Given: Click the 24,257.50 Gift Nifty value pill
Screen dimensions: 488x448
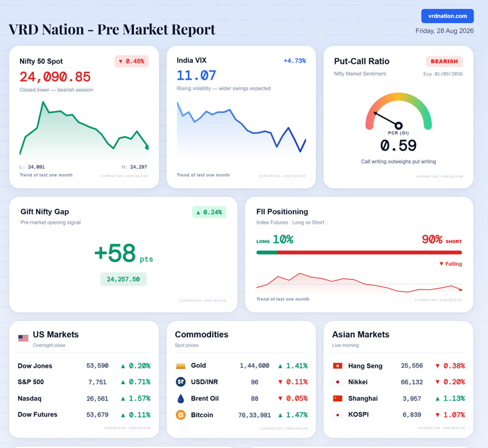Looking at the screenshot, I should point(124,279).
